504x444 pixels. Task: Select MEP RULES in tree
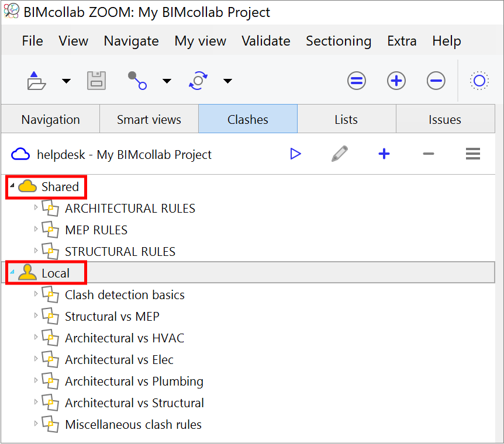[x=96, y=230]
